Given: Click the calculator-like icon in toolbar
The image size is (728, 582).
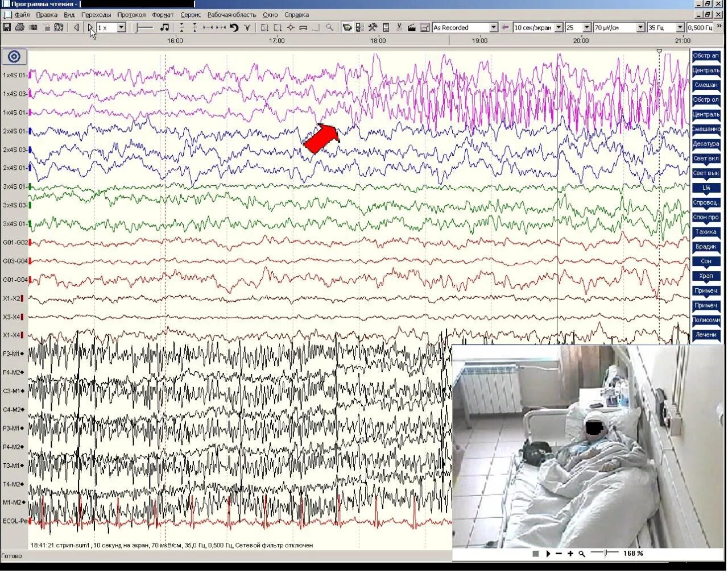Looking at the screenshot, I should pyautogui.click(x=386, y=27).
